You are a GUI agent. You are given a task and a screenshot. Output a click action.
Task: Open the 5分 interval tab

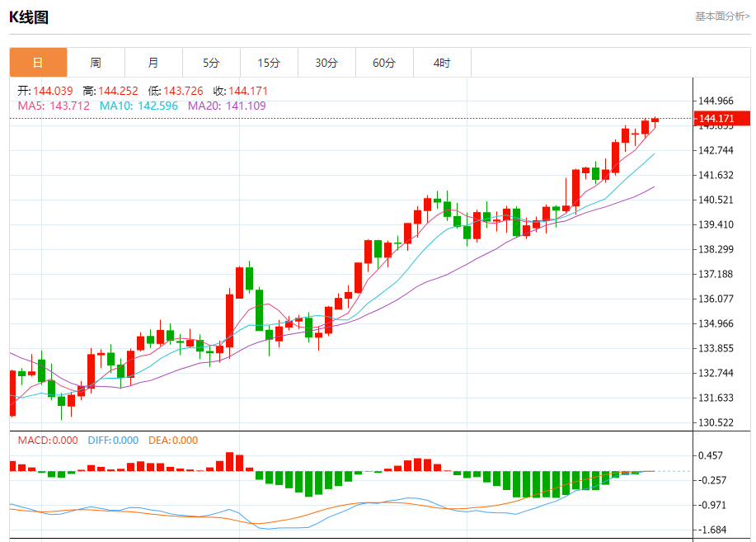211,63
